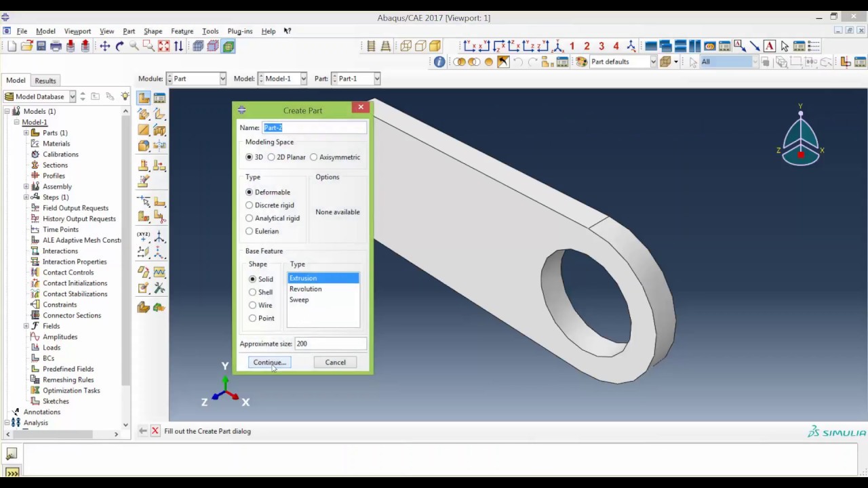Expand the Steps (1) tree node

coord(26,197)
